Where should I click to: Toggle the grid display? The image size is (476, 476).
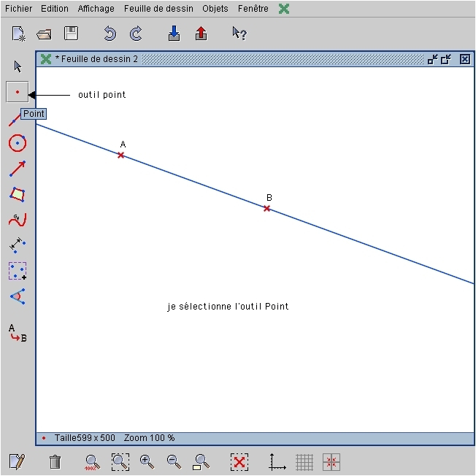(x=304, y=461)
